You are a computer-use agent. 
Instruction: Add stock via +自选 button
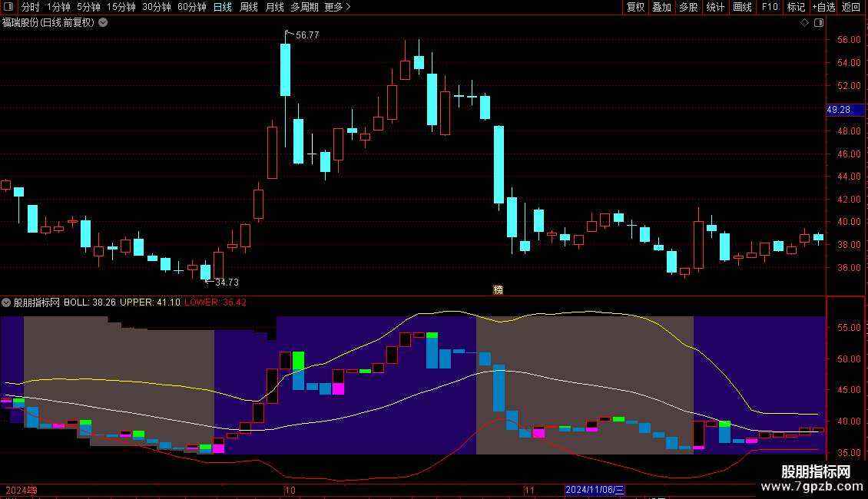pos(823,7)
